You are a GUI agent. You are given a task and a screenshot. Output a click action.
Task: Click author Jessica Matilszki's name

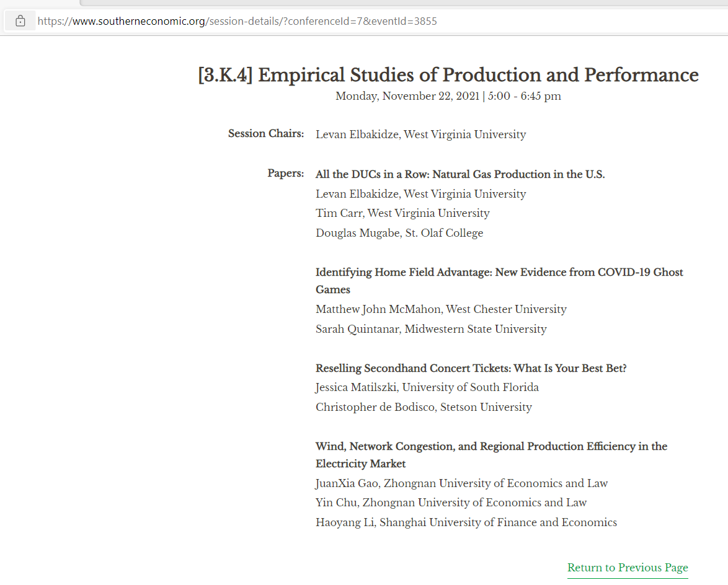point(358,387)
